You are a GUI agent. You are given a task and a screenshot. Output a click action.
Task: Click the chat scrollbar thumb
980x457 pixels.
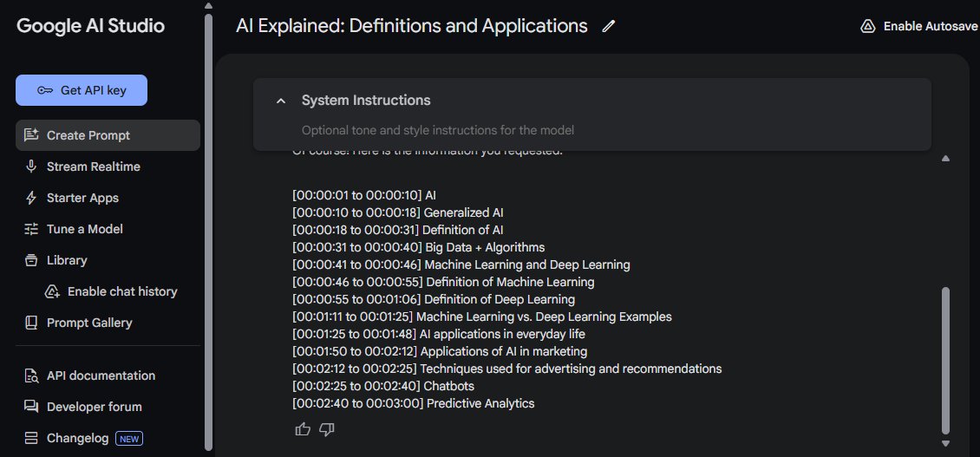(x=945, y=361)
